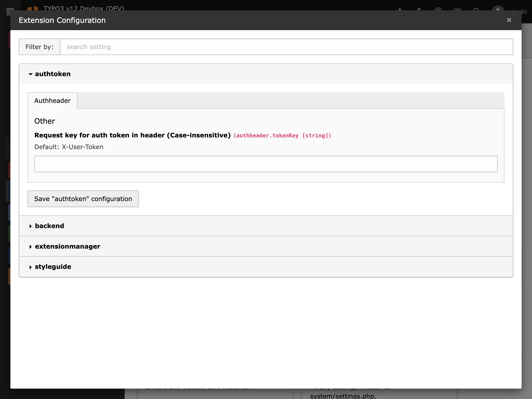This screenshot has height=399, width=532.
Task: Expand the styleguide section
Action: [266, 267]
